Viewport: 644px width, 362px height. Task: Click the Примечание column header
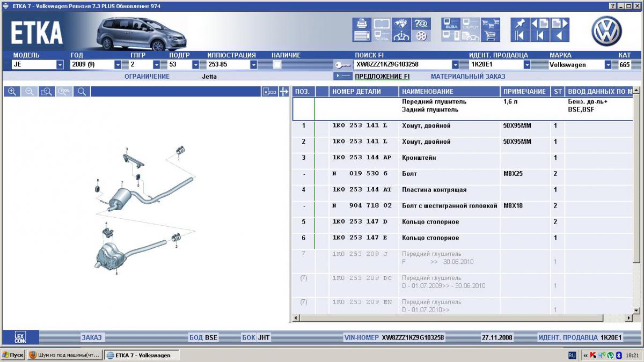pyautogui.click(x=525, y=92)
